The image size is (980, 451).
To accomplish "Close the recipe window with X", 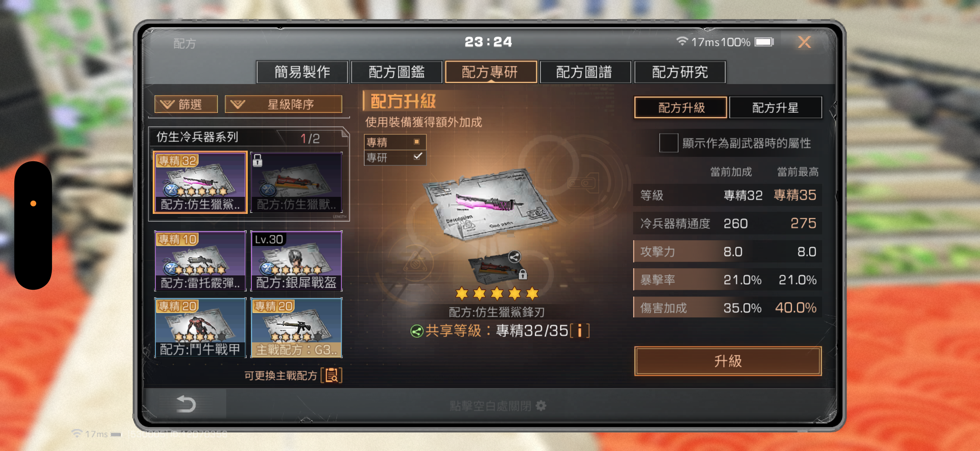I will [804, 42].
